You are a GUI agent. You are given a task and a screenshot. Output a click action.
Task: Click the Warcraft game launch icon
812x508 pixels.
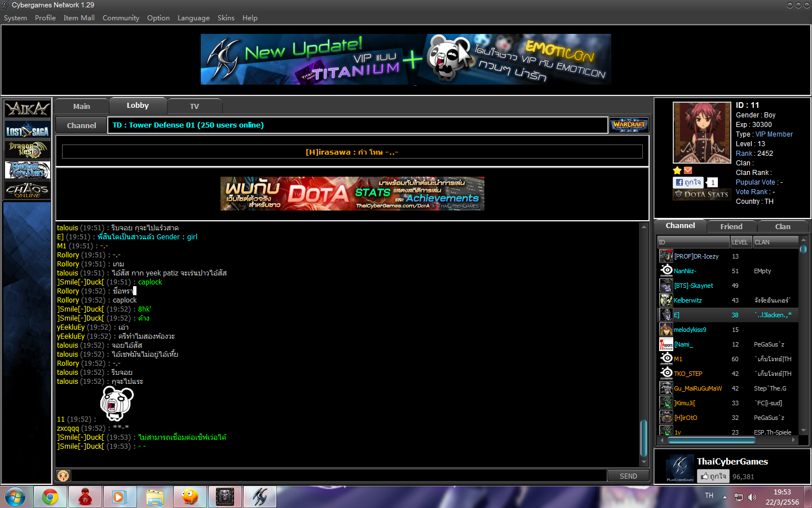(x=629, y=125)
